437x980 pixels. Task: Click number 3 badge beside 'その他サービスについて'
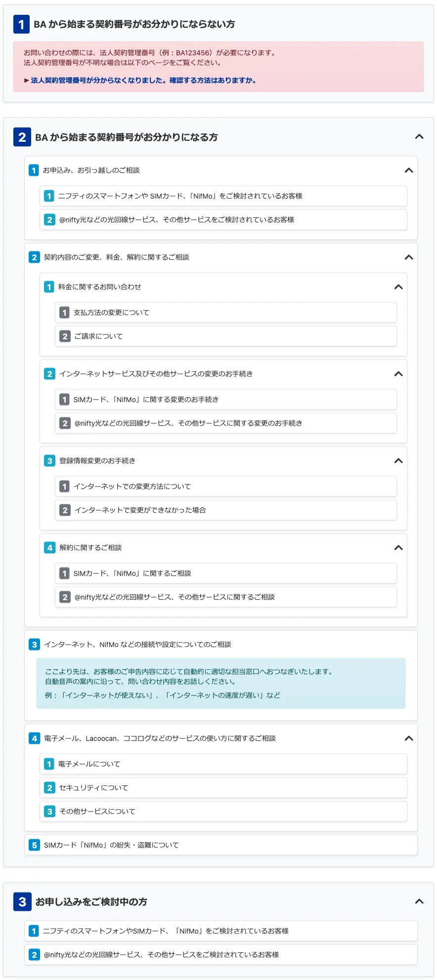tap(49, 812)
